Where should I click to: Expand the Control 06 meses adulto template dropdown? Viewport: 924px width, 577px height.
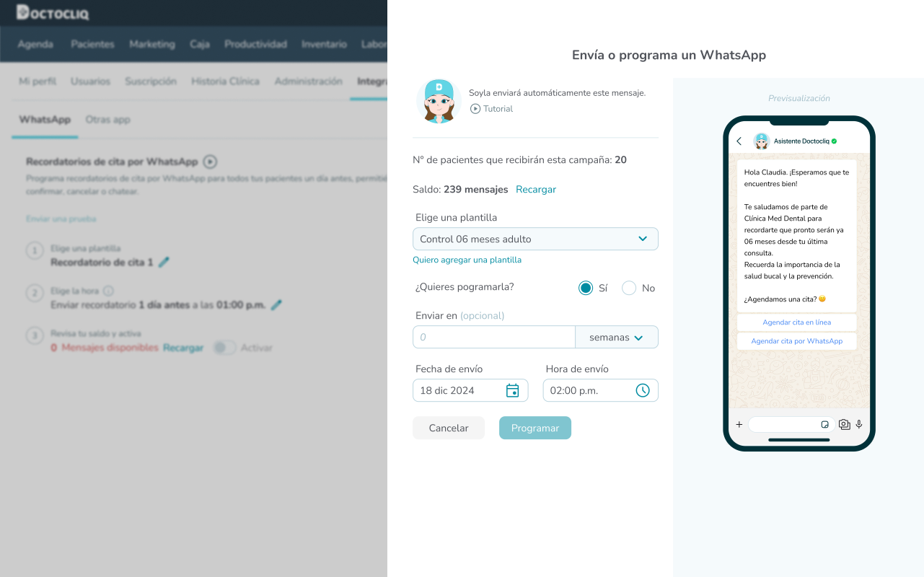point(535,239)
